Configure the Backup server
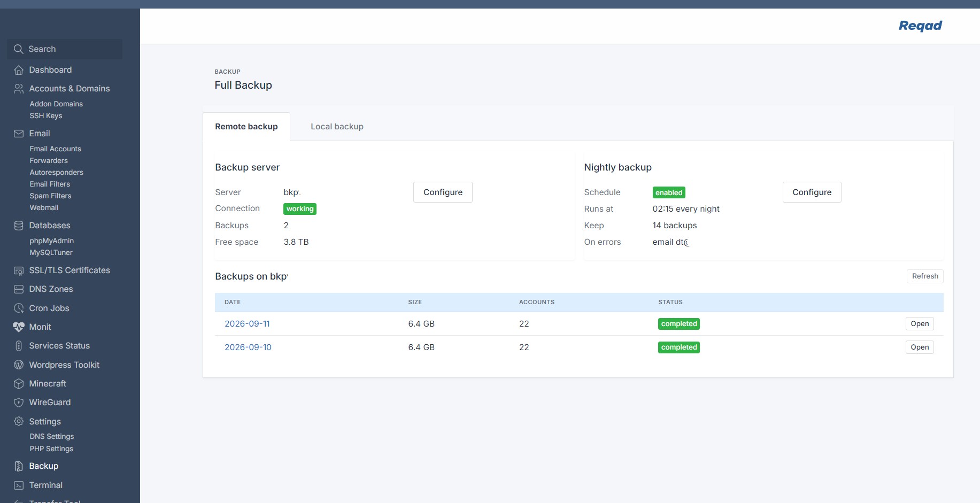This screenshot has width=980, height=503. (x=443, y=192)
